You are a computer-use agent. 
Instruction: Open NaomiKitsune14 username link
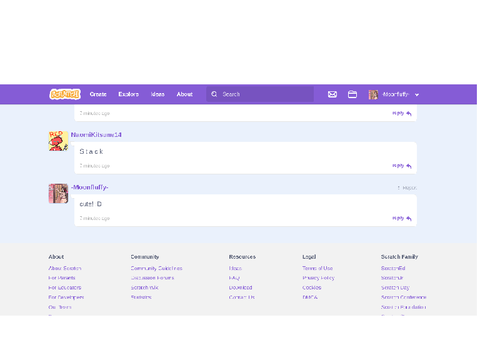pos(96,135)
